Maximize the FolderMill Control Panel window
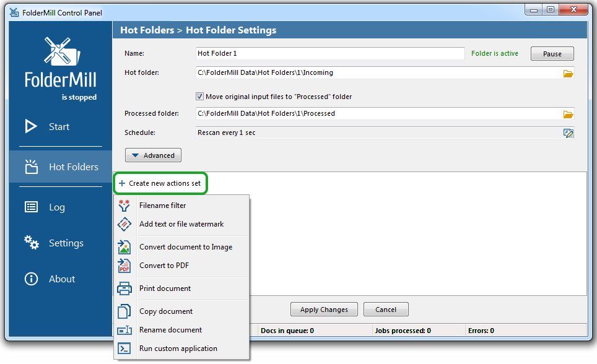The image size is (597, 364). (x=551, y=10)
